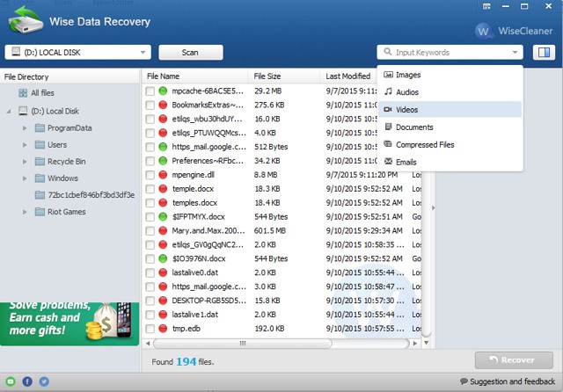
Task: Click the horizontal scrollbar right arrow
Action: pyautogui.click(x=415, y=344)
